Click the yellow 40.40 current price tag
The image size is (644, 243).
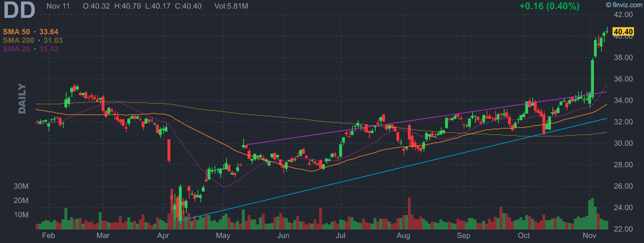pyautogui.click(x=623, y=32)
